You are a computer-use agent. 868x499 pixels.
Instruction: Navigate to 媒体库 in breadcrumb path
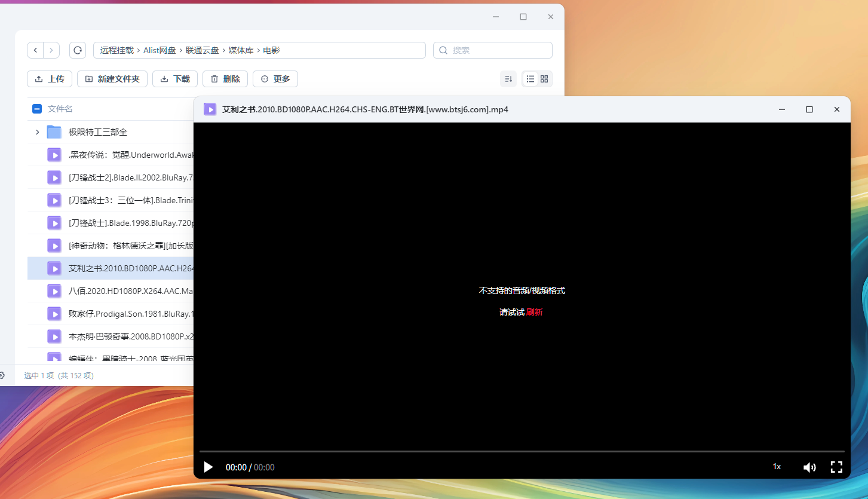pyautogui.click(x=241, y=50)
